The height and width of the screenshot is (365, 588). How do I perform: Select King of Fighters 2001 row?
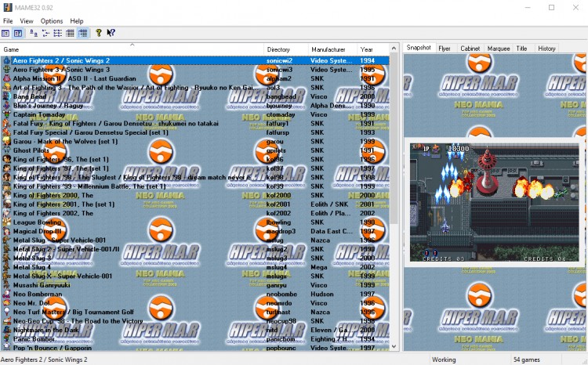point(195,204)
